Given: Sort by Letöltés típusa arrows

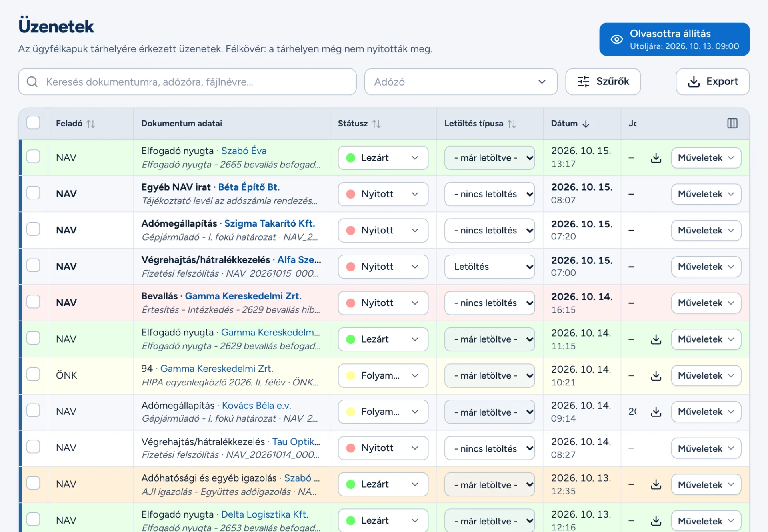Looking at the screenshot, I should coord(512,124).
